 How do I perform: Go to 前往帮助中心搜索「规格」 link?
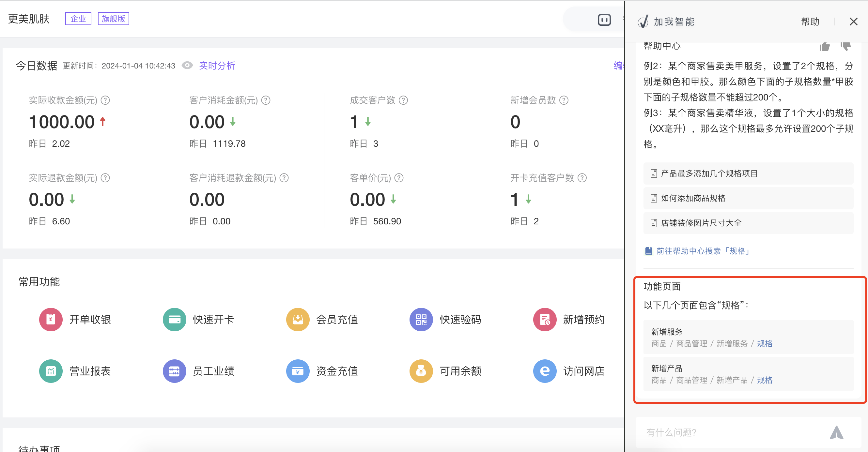(697, 251)
